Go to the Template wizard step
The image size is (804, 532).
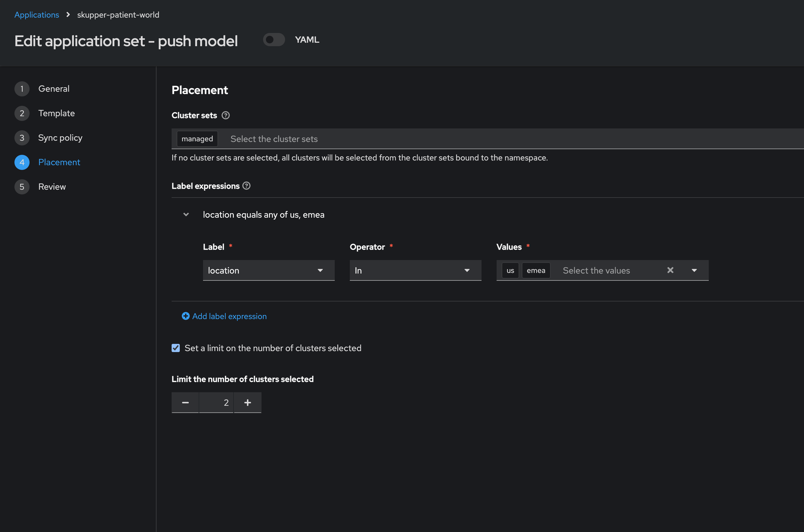tap(56, 113)
